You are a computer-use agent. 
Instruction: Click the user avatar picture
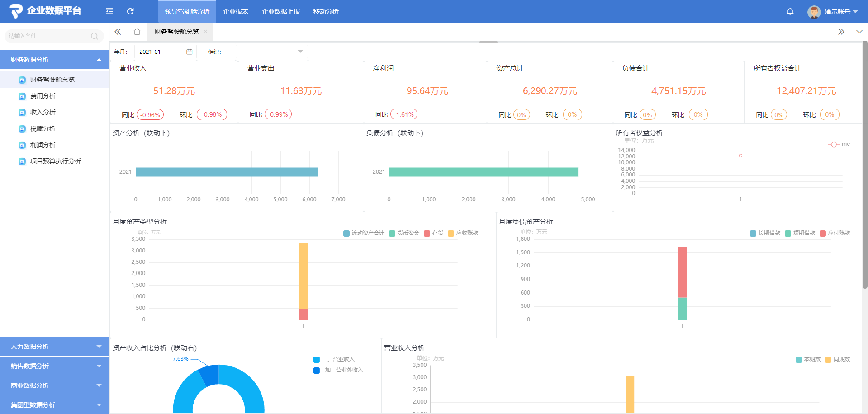(x=814, y=12)
